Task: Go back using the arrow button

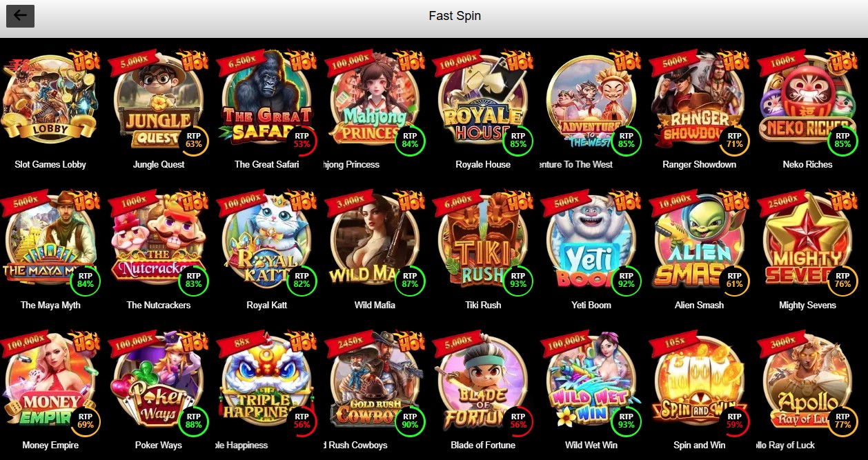Action: [x=20, y=16]
